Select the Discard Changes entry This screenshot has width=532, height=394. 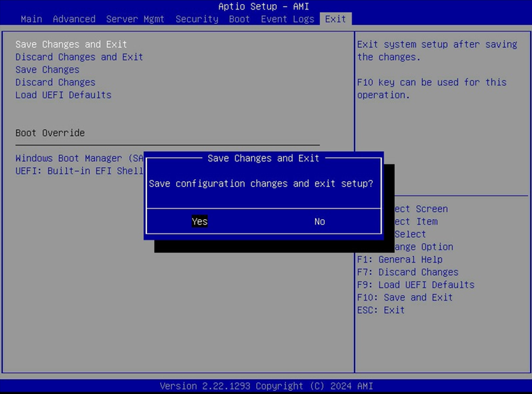click(56, 83)
